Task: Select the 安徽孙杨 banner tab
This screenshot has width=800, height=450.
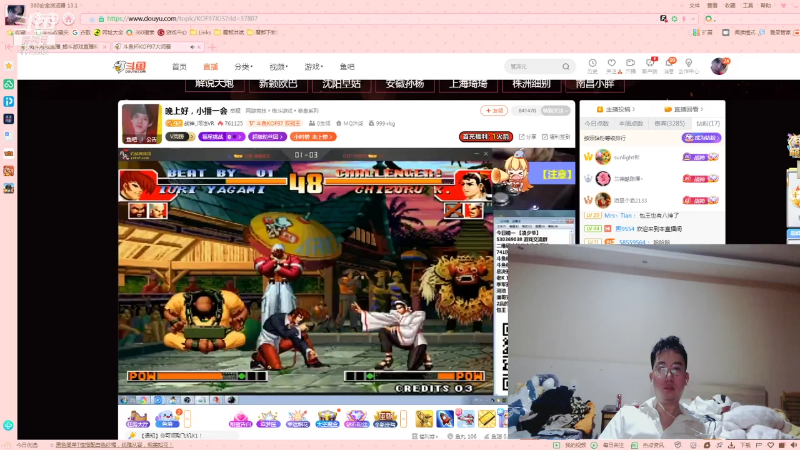Action: pos(405,84)
